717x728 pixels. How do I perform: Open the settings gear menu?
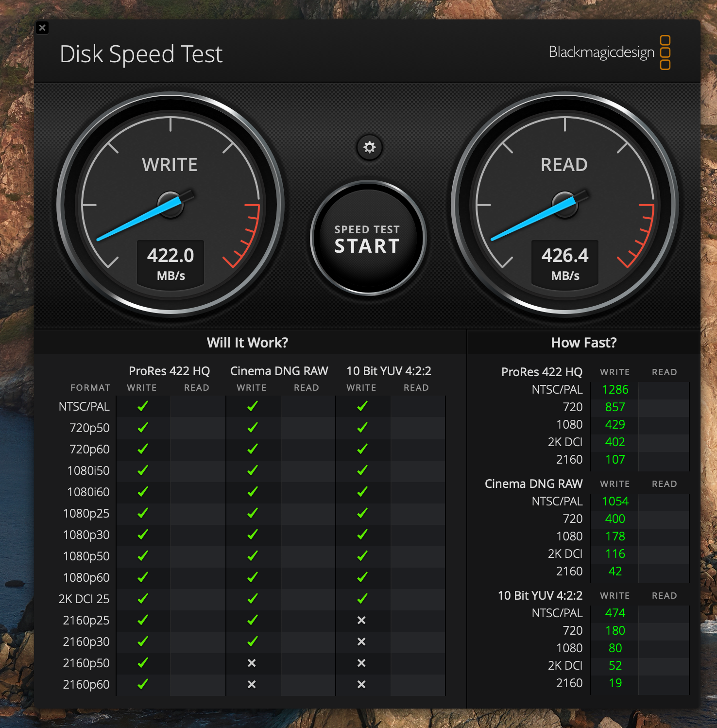click(370, 147)
